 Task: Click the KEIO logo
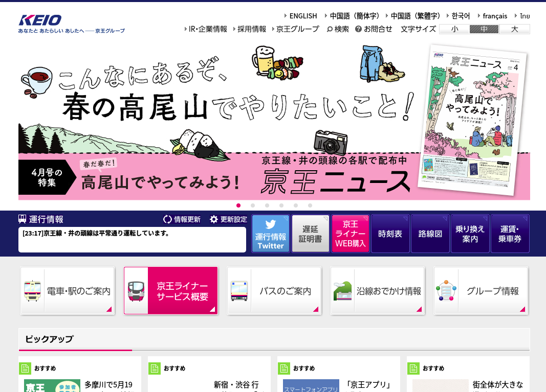coord(40,20)
